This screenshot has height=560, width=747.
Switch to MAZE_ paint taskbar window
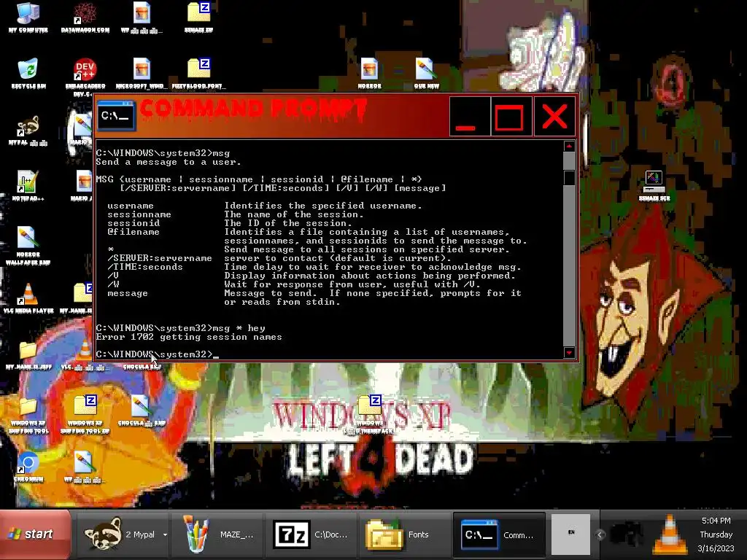tap(217, 534)
